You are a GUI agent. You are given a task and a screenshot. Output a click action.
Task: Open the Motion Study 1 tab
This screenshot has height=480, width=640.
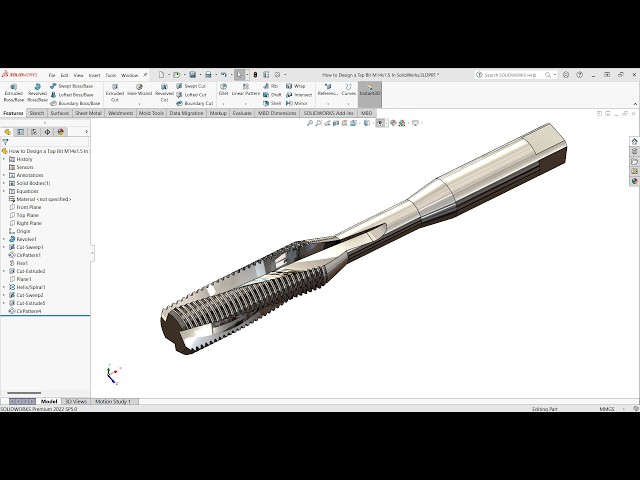coord(113,402)
